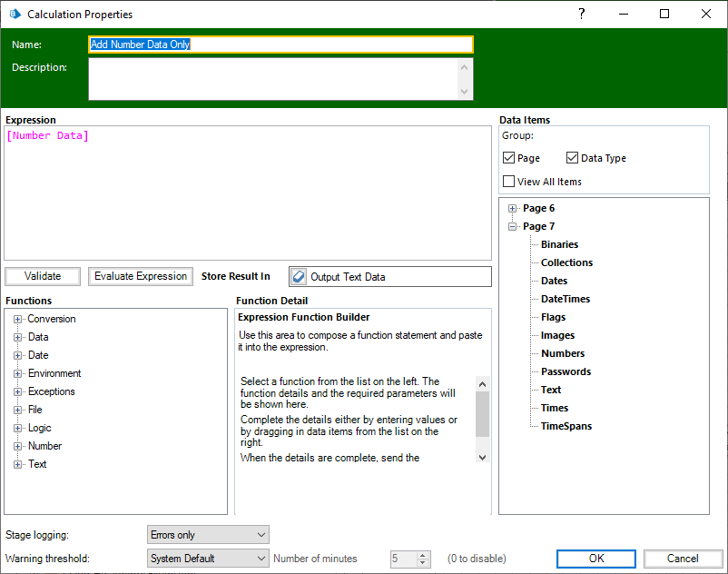Select the Text data type item
Screen dimensions: 728x574
551,390
